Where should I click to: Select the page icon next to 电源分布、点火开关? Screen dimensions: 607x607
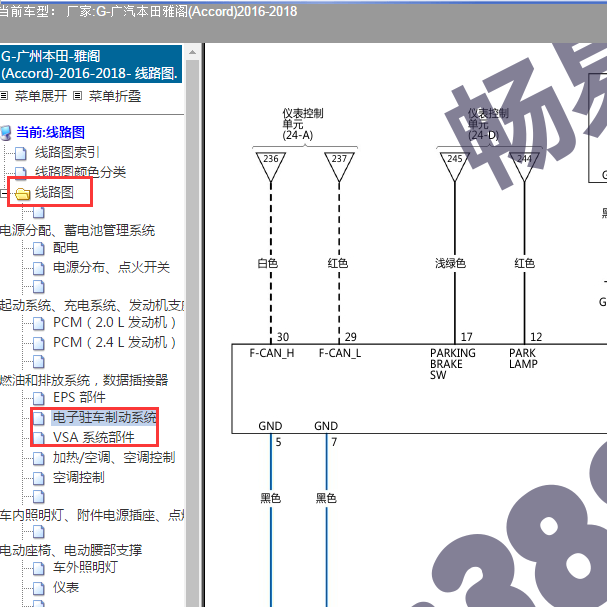point(38,268)
